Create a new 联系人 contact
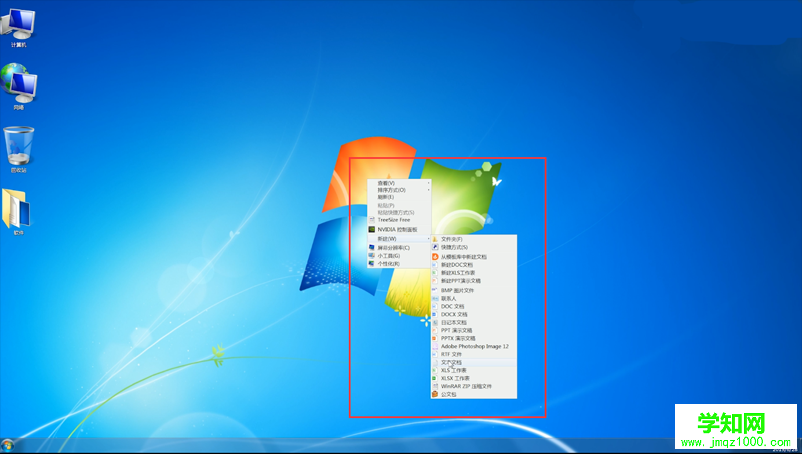The height and width of the screenshot is (454, 802). click(x=474, y=298)
